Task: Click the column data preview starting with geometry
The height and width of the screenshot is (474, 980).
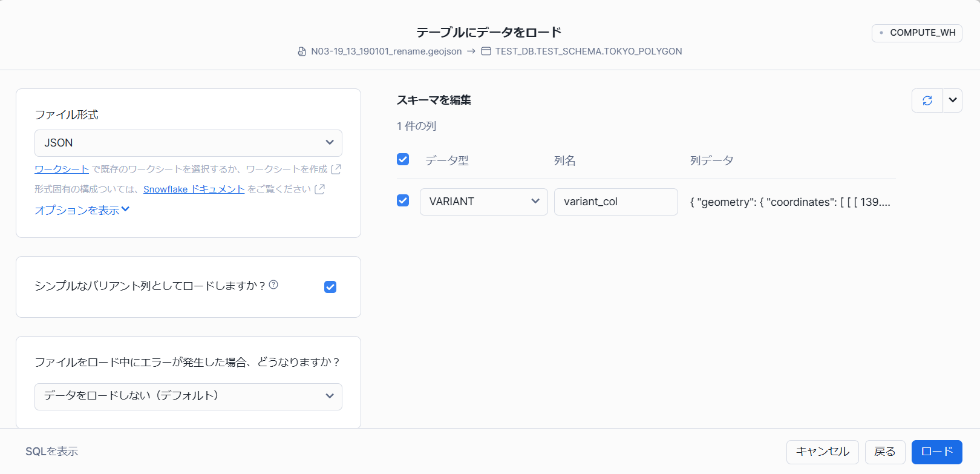Action: (790, 202)
